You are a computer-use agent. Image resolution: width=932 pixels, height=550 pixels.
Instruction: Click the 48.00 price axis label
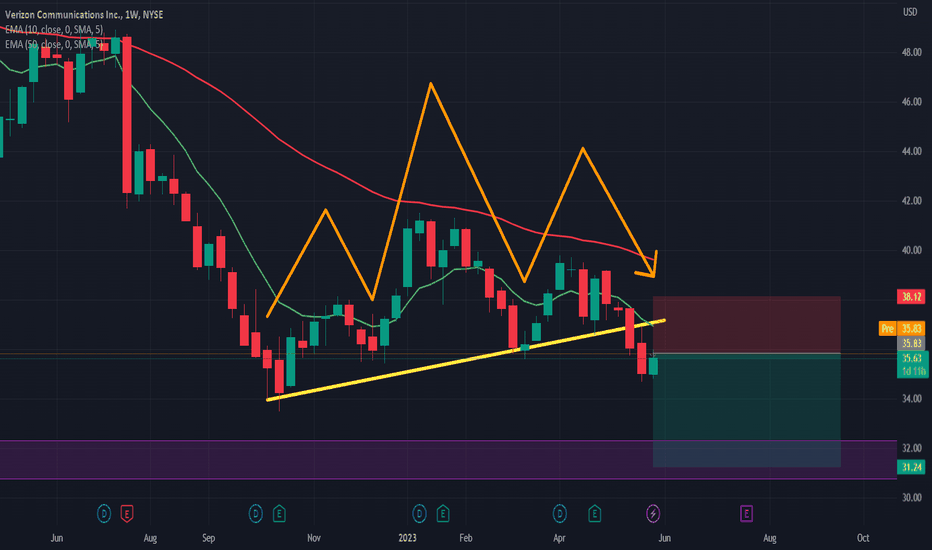(x=911, y=52)
